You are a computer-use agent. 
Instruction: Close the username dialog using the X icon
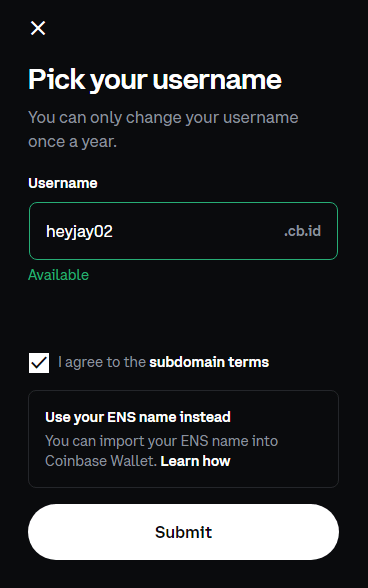pyautogui.click(x=38, y=28)
